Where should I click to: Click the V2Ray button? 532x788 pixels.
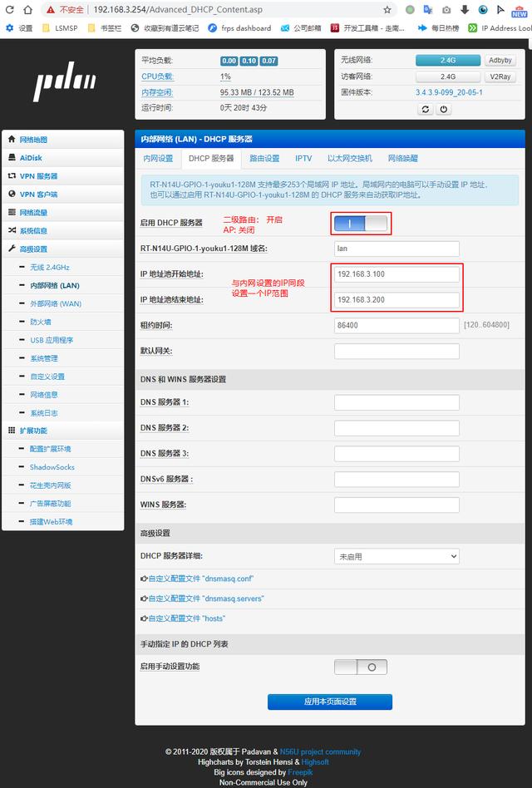pyautogui.click(x=500, y=77)
